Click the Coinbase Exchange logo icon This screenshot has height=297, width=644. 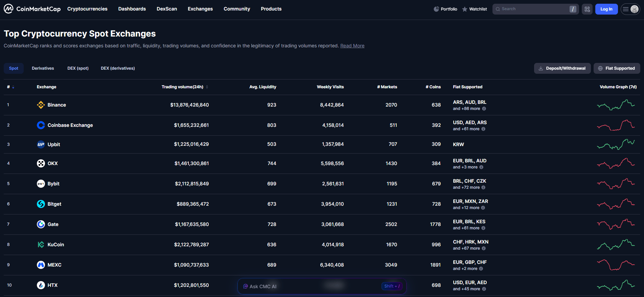(x=41, y=125)
